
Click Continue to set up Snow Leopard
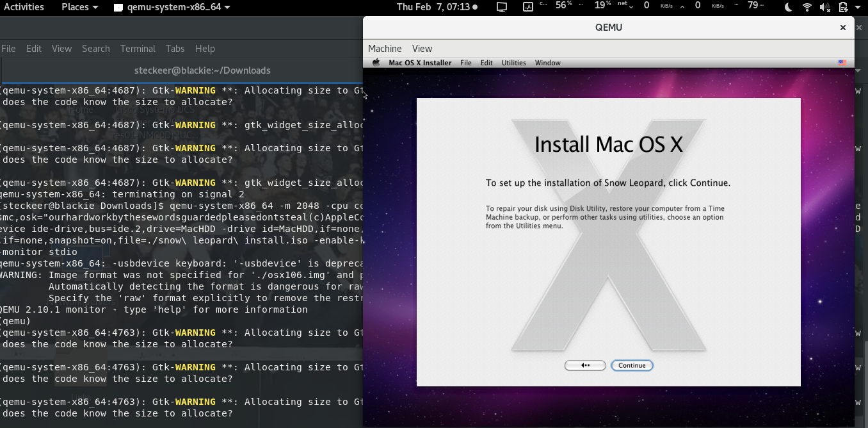(x=632, y=365)
